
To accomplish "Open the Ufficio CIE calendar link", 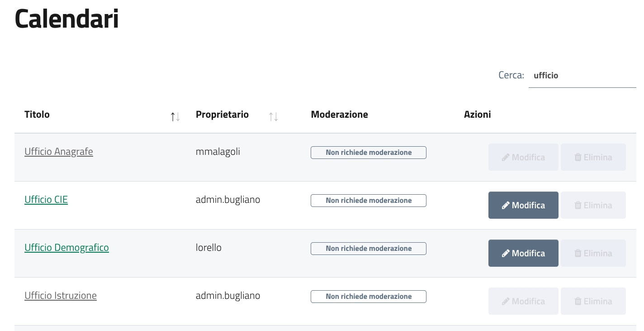I will (x=46, y=200).
